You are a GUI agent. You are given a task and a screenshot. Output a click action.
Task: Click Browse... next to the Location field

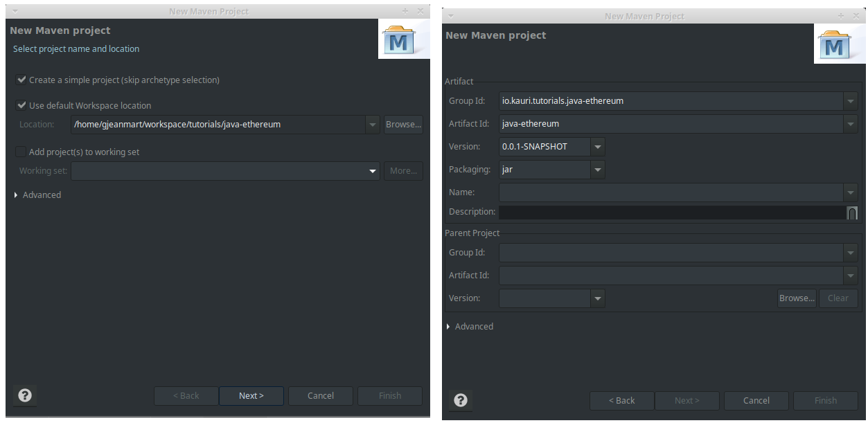pos(403,125)
